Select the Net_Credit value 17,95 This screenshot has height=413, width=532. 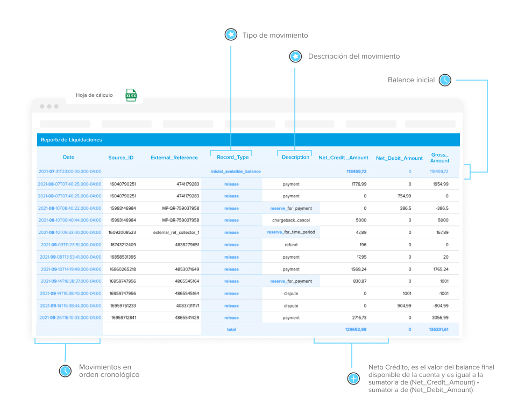[x=361, y=257]
